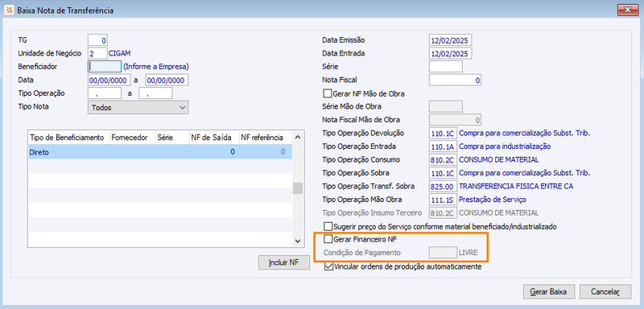Enable the Gerar NF Mão de Obra checkbox

point(328,94)
